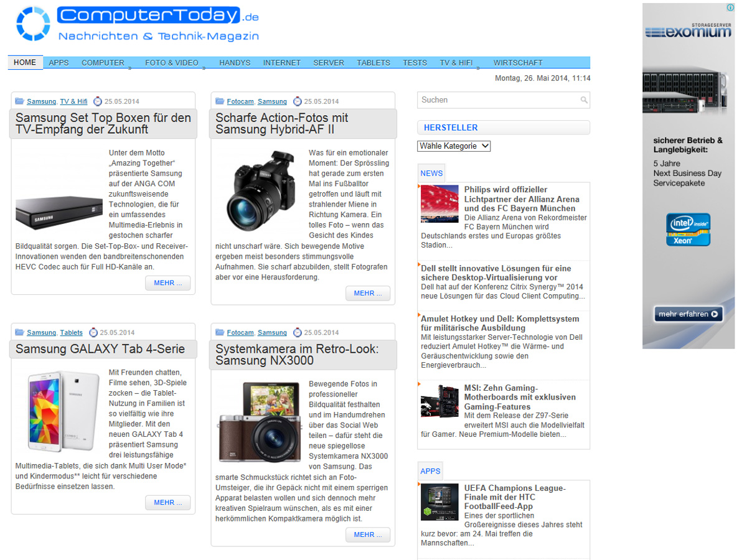Click MEHR button under Scharfe Action-Fotos
The width and height of the screenshot is (747, 560).
(x=368, y=294)
